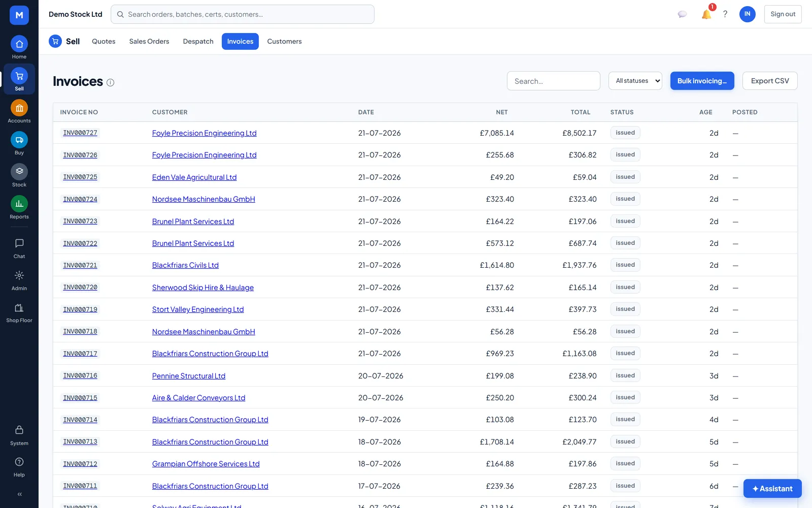
Task: Click the TOTAL column header
Action: pyautogui.click(x=581, y=112)
